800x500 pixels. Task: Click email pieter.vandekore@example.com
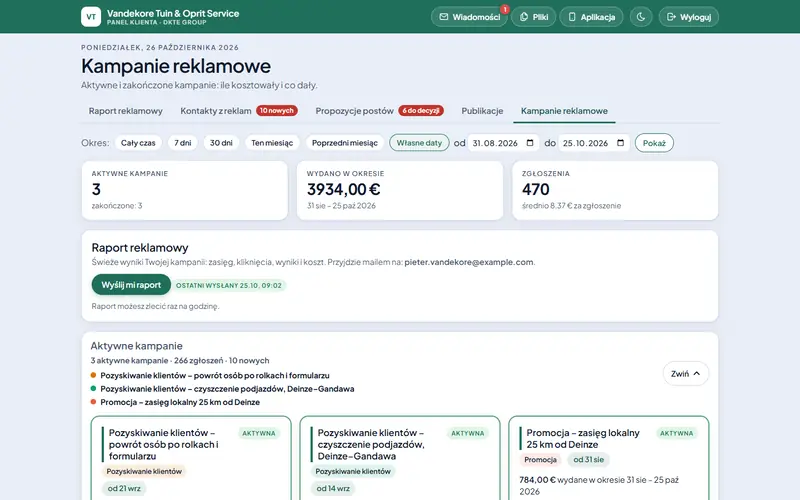(x=469, y=262)
